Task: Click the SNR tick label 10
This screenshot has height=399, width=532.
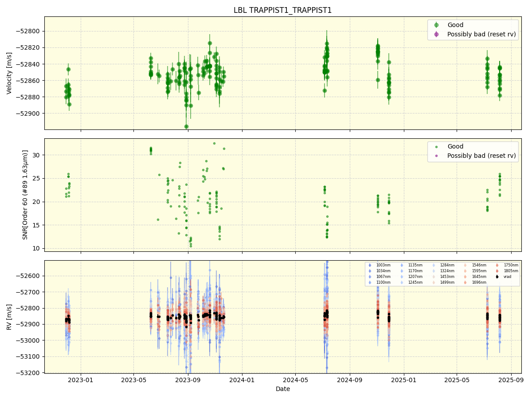Action: (x=37, y=248)
